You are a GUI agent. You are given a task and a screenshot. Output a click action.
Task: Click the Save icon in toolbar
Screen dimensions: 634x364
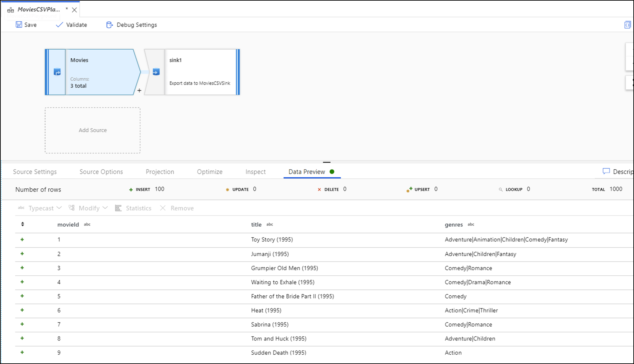pyautogui.click(x=19, y=25)
